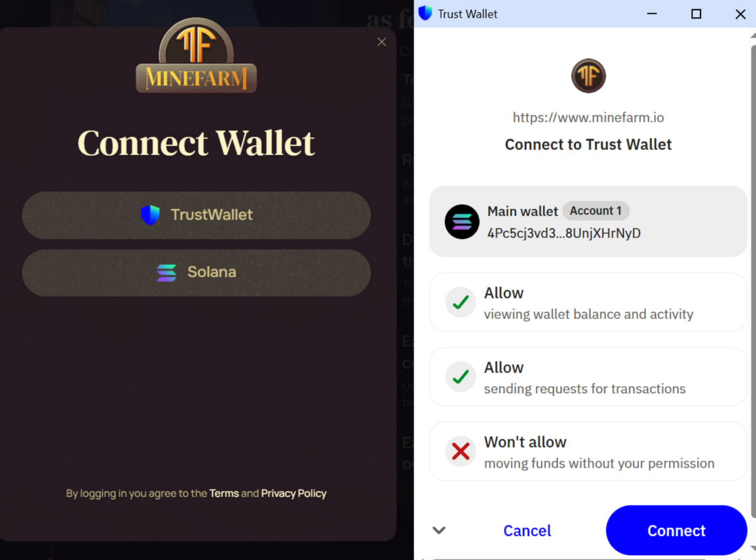The width and height of the screenshot is (756, 560).
Task: Toggle the viewing wallet balance permission check
Action: tap(461, 302)
